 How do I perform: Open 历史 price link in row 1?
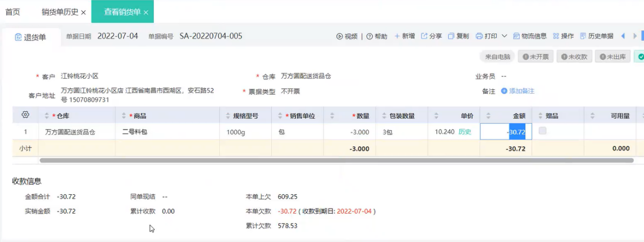click(x=465, y=132)
